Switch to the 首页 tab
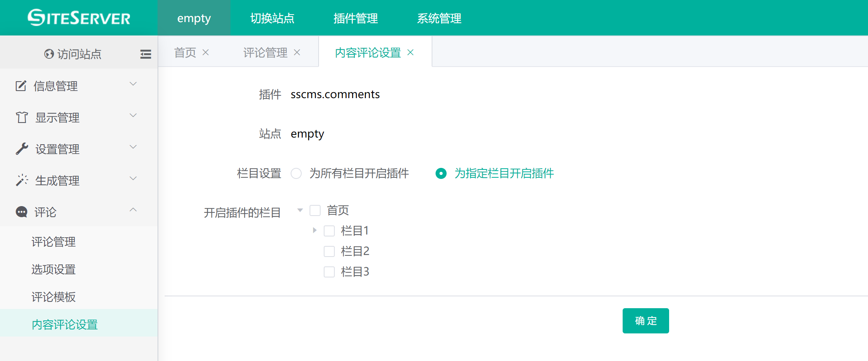The image size is (868, 361). (x=185, y=52)
